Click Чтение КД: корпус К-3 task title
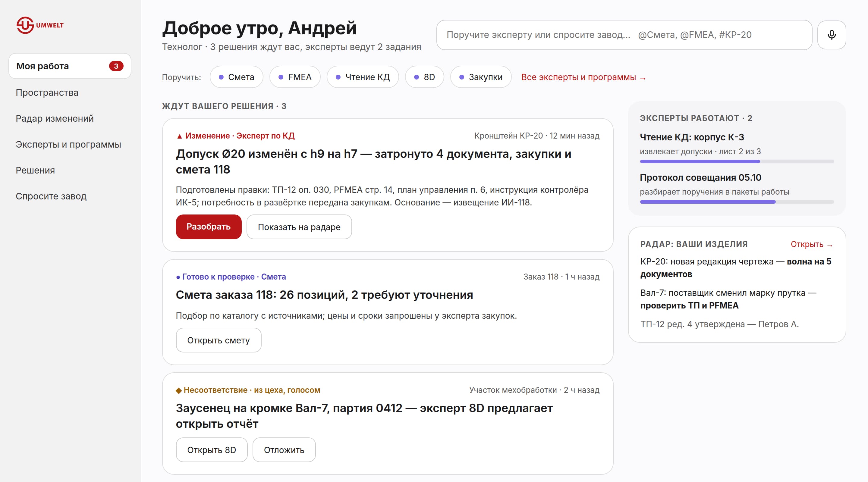 point(692,137)
